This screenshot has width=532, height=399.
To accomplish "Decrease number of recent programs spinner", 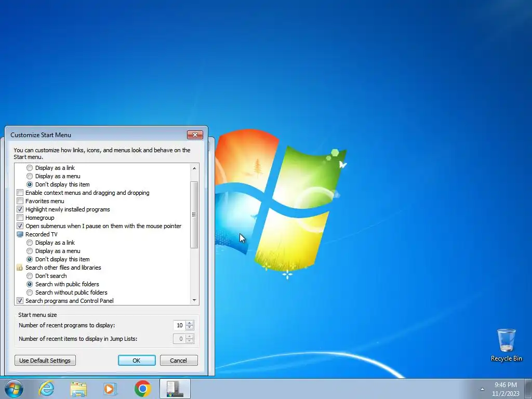I will (x=190, y=327).
